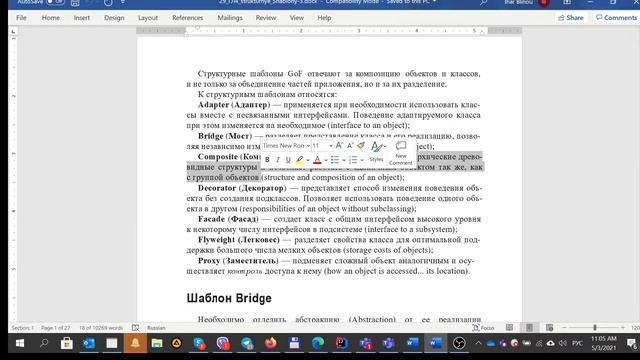Open the View ribbon tab
Image resolution: width=640 pixels, height=360 pixels.
pyautogui.click(x=297, y=18)
